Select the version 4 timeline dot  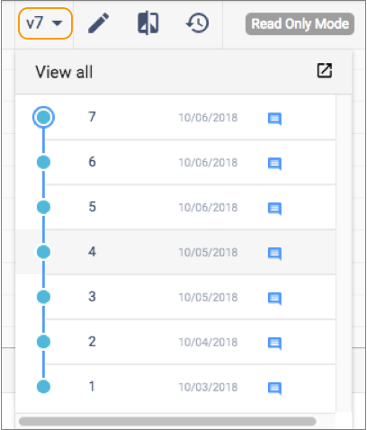[43, 252]
